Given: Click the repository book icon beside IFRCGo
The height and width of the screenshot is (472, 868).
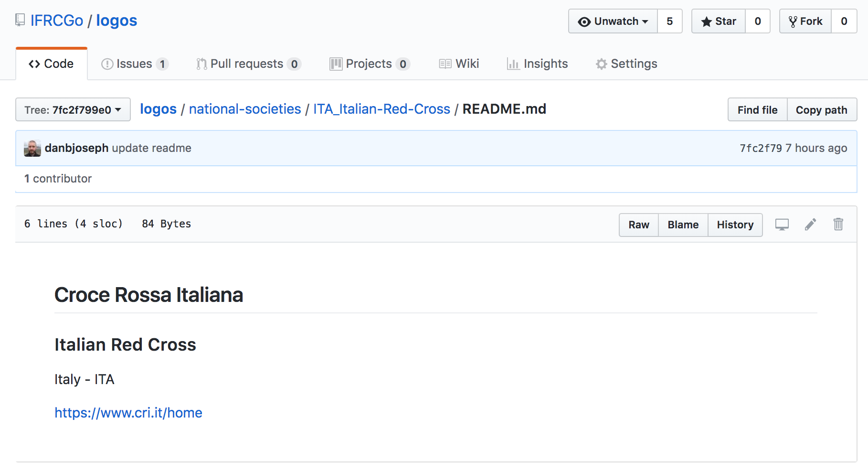Looking at the screenshot, I should [x=20, y=20].
